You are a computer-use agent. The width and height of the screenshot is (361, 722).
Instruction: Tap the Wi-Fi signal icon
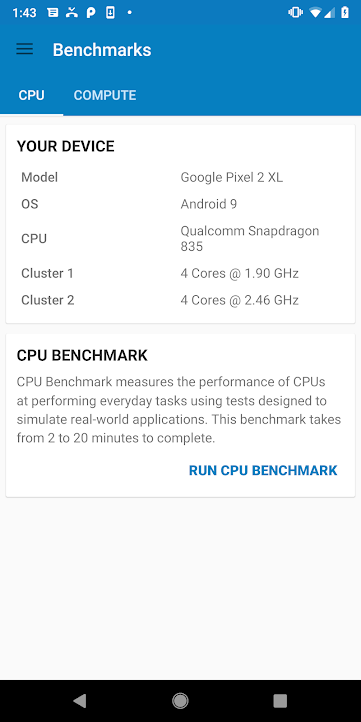click(315, 13)
